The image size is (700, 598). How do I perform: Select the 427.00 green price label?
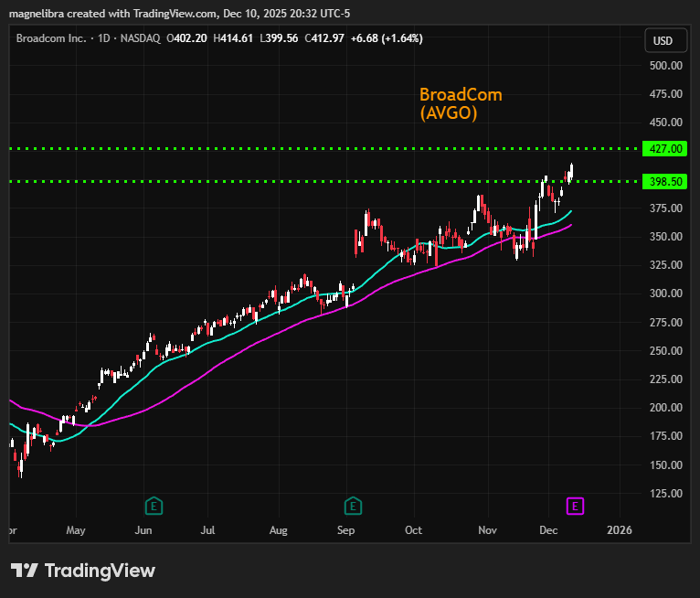coord(664,149)
